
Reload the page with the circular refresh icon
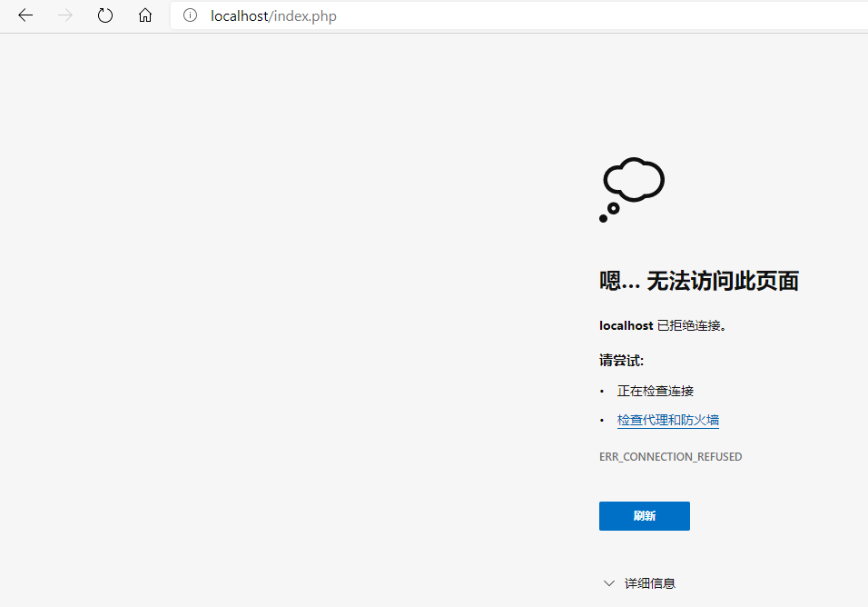click(104, 15)
